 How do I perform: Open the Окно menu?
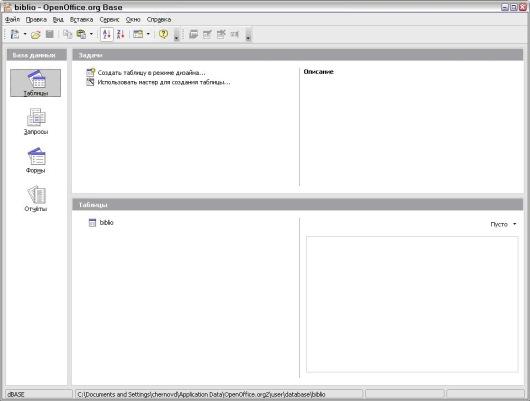[133, 20]
